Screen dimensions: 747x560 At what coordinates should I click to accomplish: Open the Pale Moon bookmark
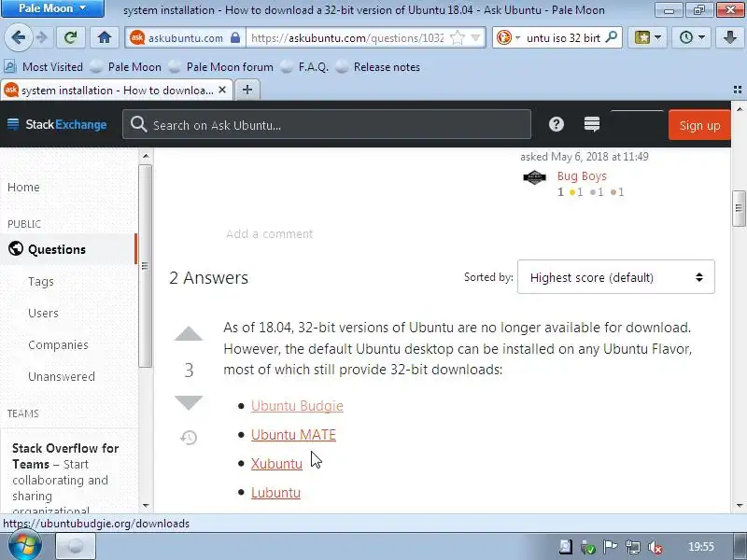coord(126,67)
